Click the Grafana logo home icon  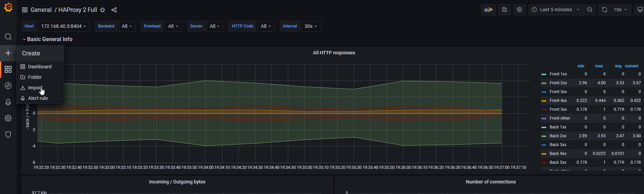pyautogui.click(x=8, y=7)
